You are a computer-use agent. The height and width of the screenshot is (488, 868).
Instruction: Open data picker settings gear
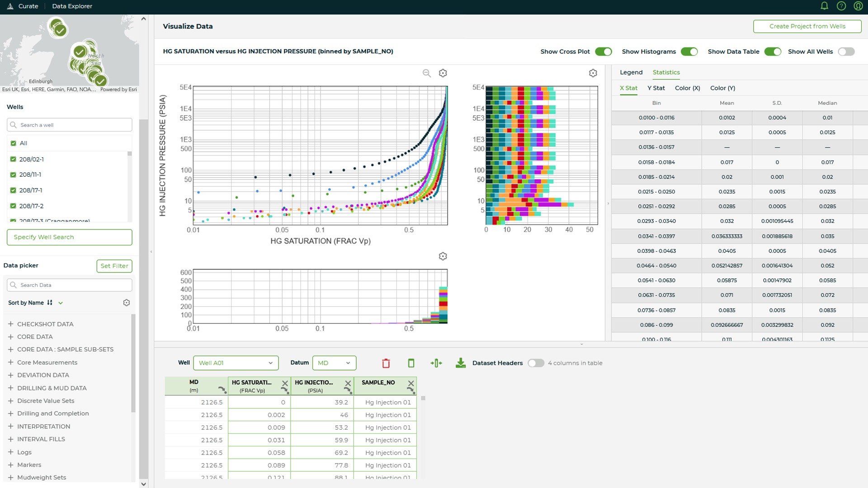pyautogui.click(x=127, y=303)
